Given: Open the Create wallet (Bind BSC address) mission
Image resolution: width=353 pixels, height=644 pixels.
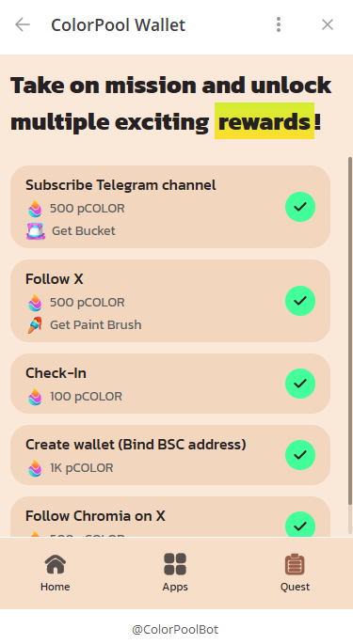Looking at the screenshot, I should click(x=170, y=455).
